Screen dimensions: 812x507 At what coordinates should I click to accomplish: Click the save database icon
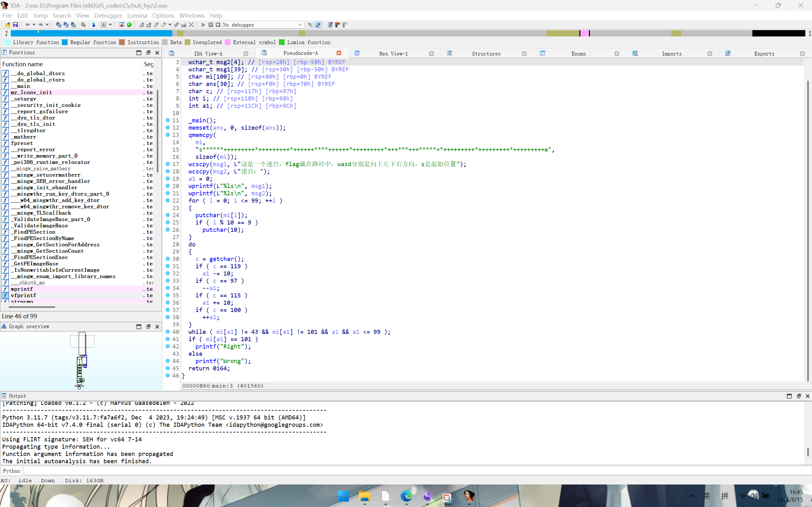[x=16, y=25]
